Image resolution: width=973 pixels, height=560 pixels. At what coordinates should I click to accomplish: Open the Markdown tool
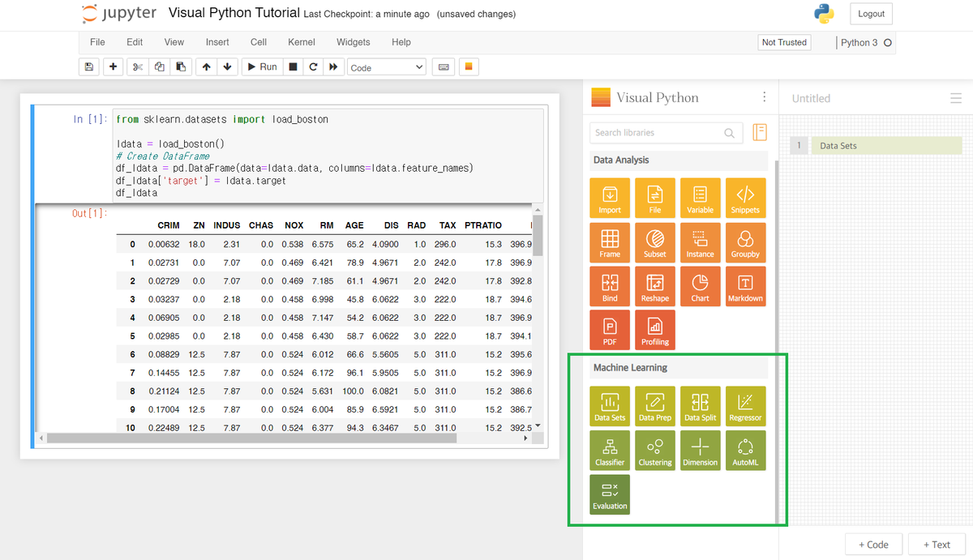[x=745, y=286]
